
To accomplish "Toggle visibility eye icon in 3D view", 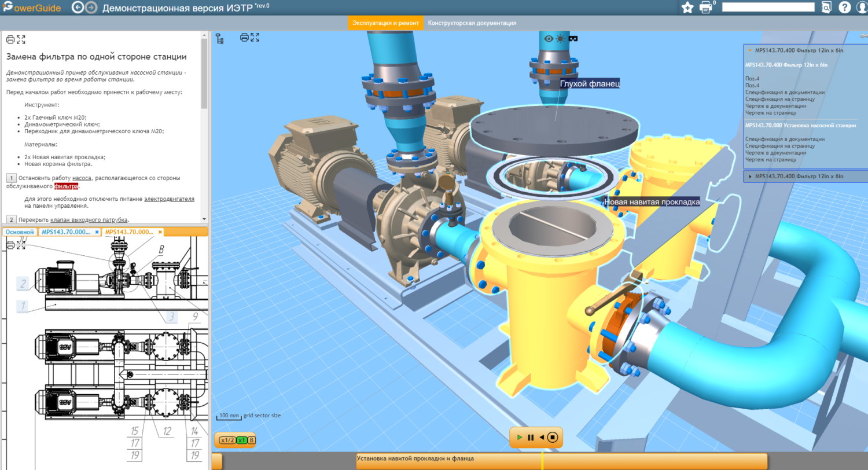I will (549, 39).
